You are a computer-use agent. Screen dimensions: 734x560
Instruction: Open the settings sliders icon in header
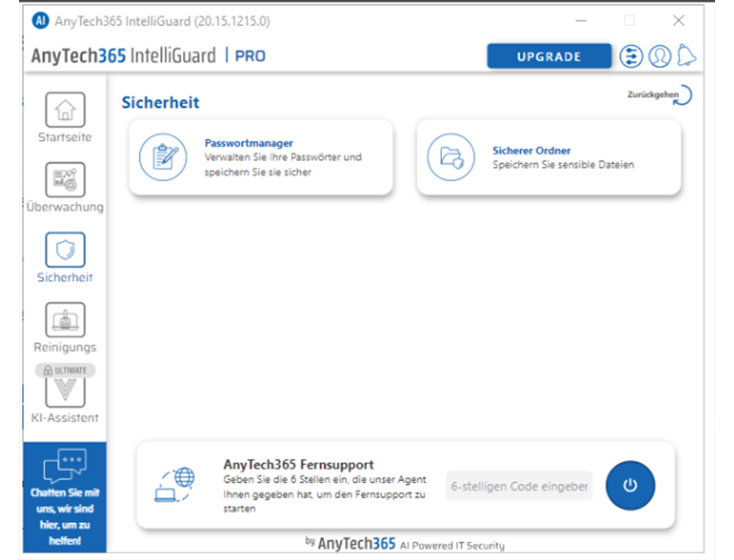(x=631, y=56)
